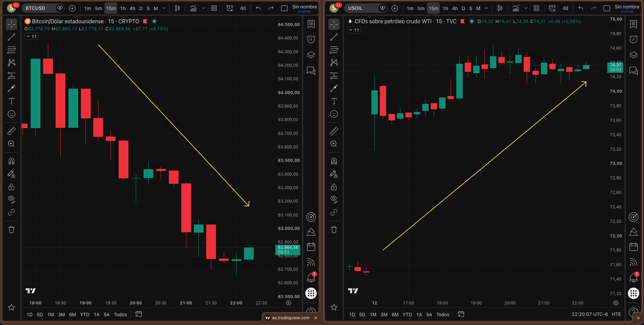The image size is (644, 325).
Task: Click the red flag beside the Bitcoin title
Action: (145, 21)
